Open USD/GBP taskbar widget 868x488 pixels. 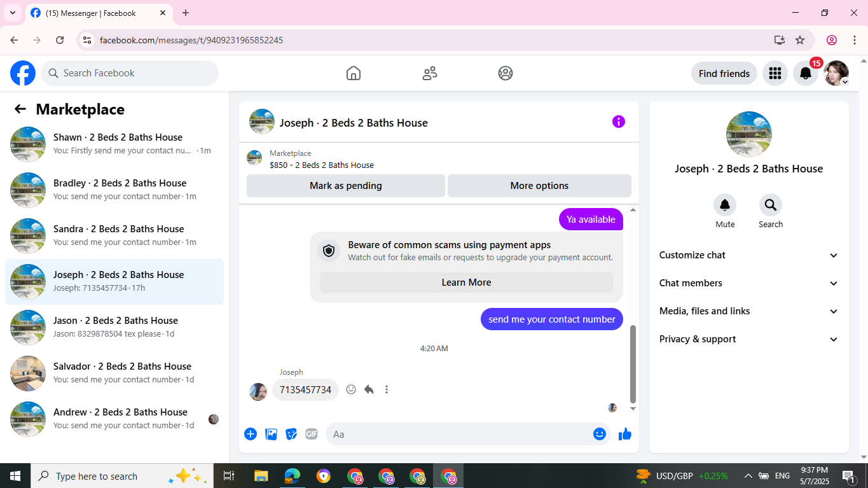pyautogui.click(x=682, y=476)
